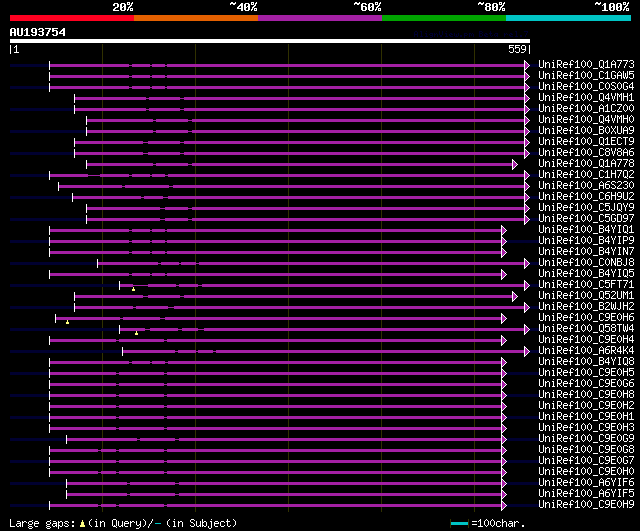Image resolution: width=640 pixels, height=531 pixels.
Task: Select the UniRef100_Q4VMH0 entry
Action: [586, 120]
